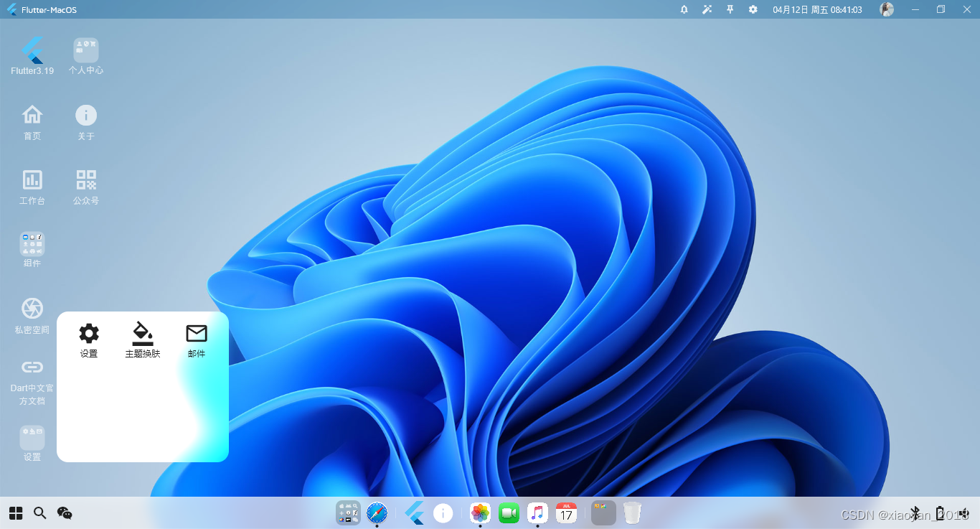This screenshot has height=529, width=980.
Task: Open the info icon in the dock
Action: pos(443,512)
